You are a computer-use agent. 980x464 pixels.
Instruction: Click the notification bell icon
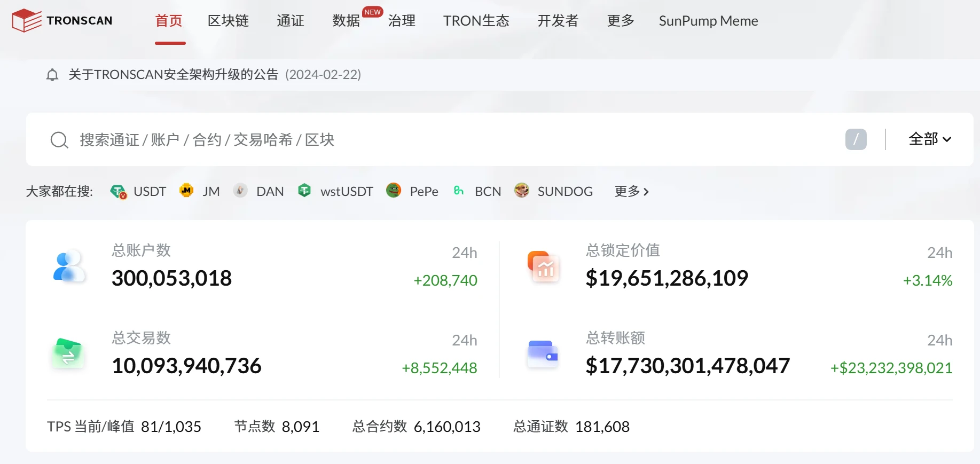(52, 75)
